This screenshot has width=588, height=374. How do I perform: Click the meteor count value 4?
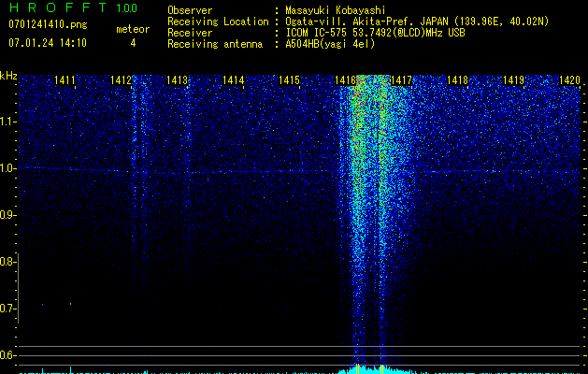point(133,43)
